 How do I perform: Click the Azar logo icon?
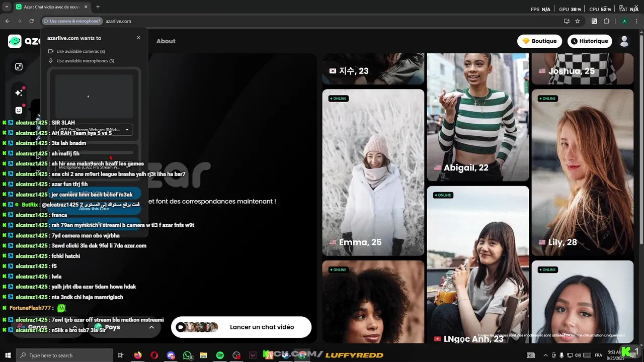pyautogui.click(x=15, y=41)
